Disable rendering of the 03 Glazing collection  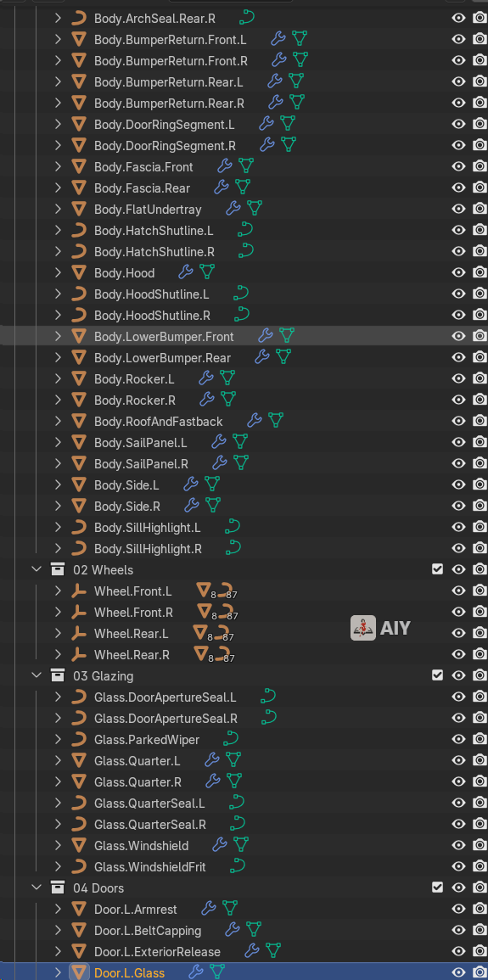tap(480, 675)
